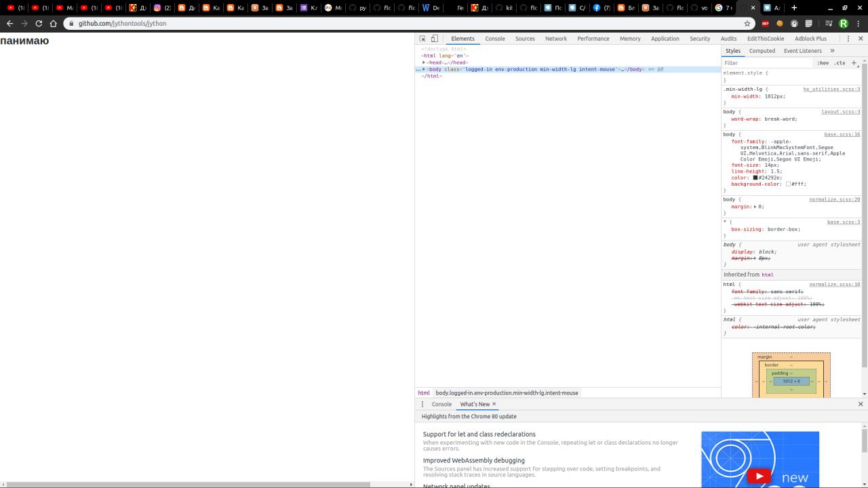
Task: Expand the head element node
Action: pos(424,62)
